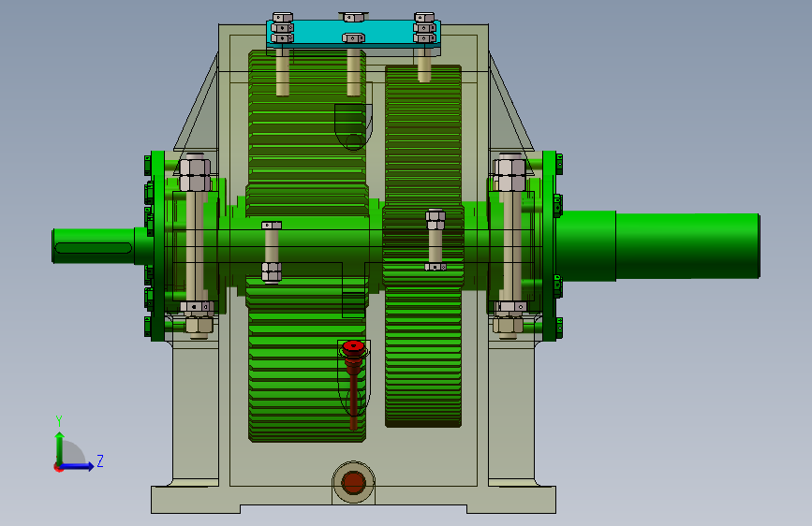Select the hex nut atop the right long bolt

(x=509, y=175)
